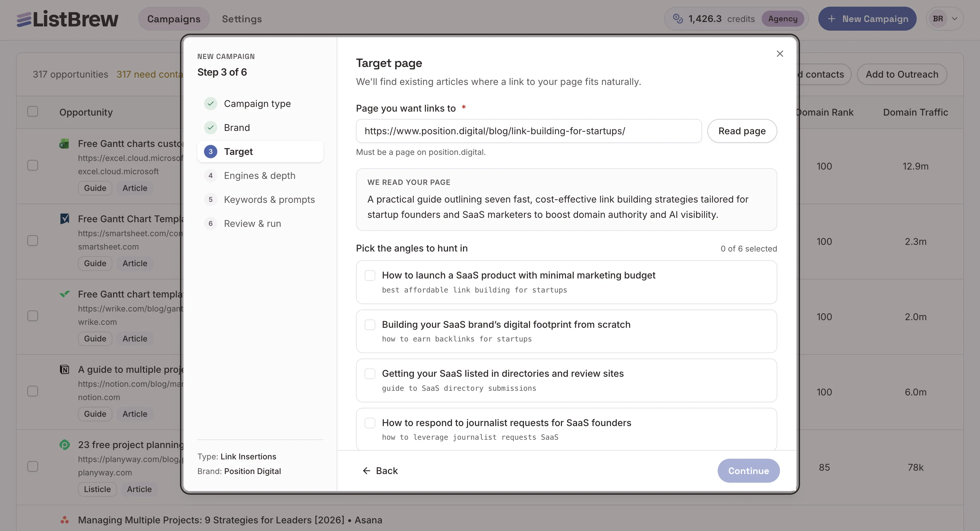Check the excel.cloud.microsoft row checkbox
980x531 pixels.
tap(33, 165)
